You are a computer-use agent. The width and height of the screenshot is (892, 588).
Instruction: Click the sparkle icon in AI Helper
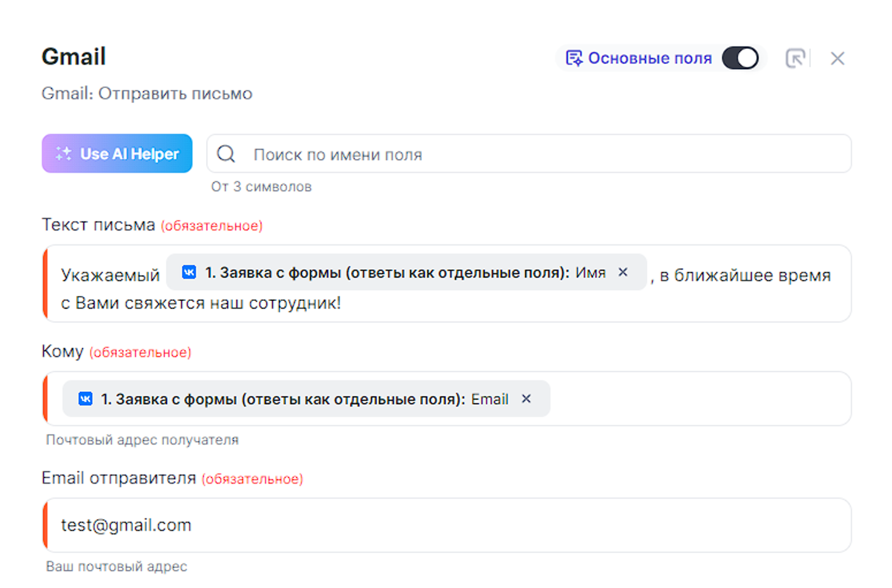63,153
